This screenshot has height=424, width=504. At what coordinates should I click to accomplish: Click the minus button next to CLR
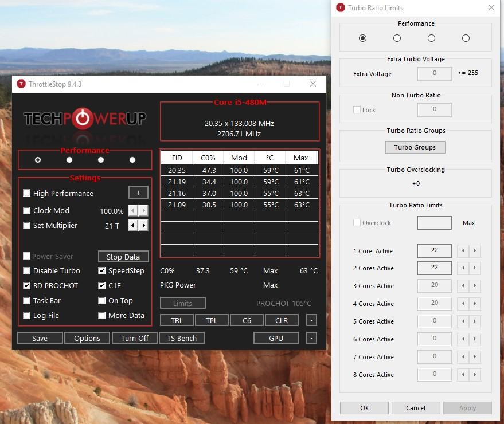pos(311,320)
